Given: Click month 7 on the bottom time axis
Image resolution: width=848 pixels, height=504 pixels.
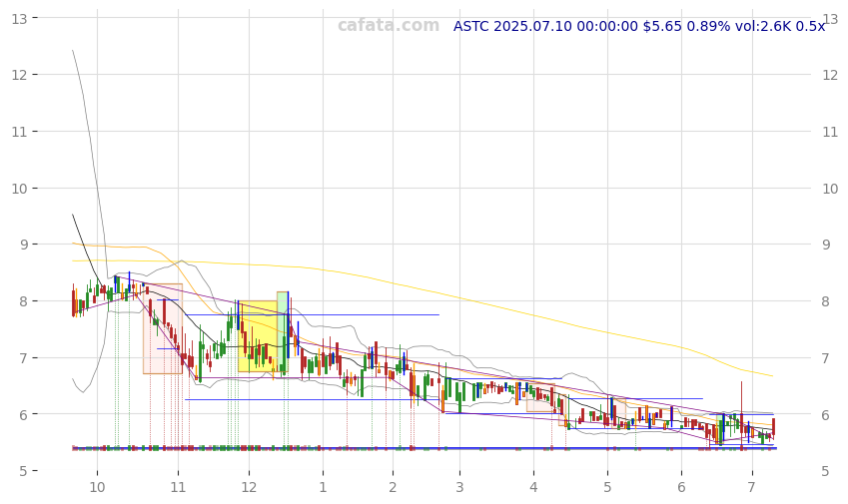Looking at the screenshot, I should tap(752, 487).
